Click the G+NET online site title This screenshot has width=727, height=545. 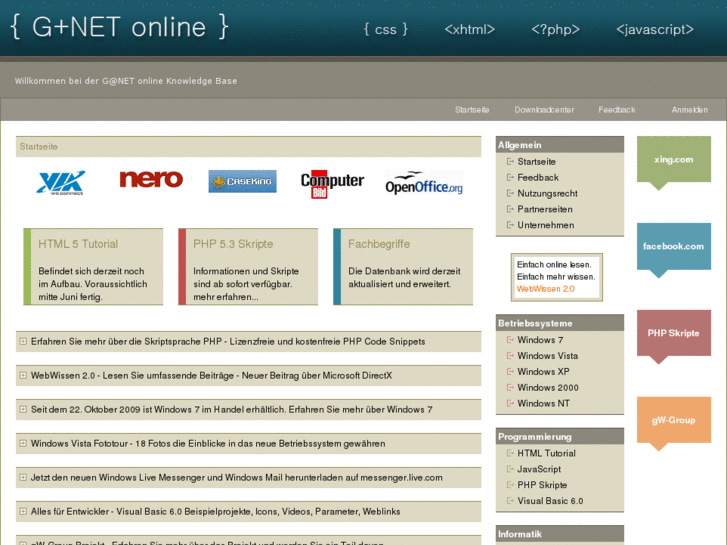click(x=120, y=26)
